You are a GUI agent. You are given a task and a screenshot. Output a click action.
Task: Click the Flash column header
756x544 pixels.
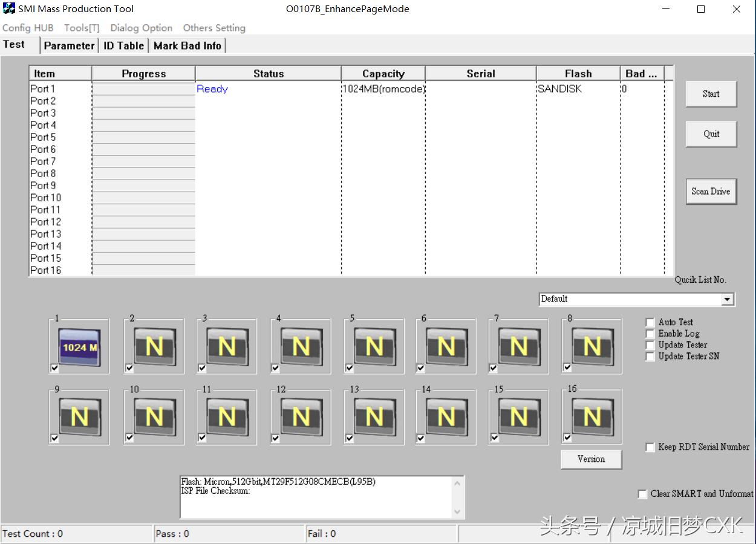pyautogui.click(x=578, y=74)
